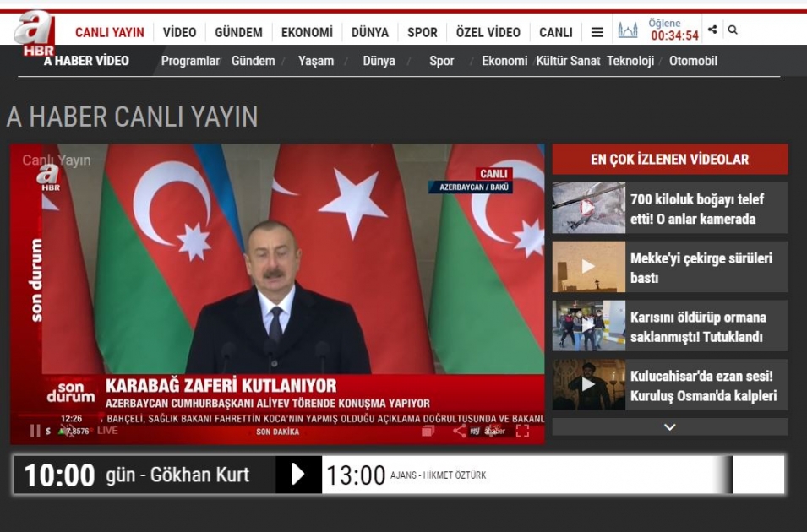Go to Gündem in sub-navigation
807x532 pixels.
pos(254,61)
